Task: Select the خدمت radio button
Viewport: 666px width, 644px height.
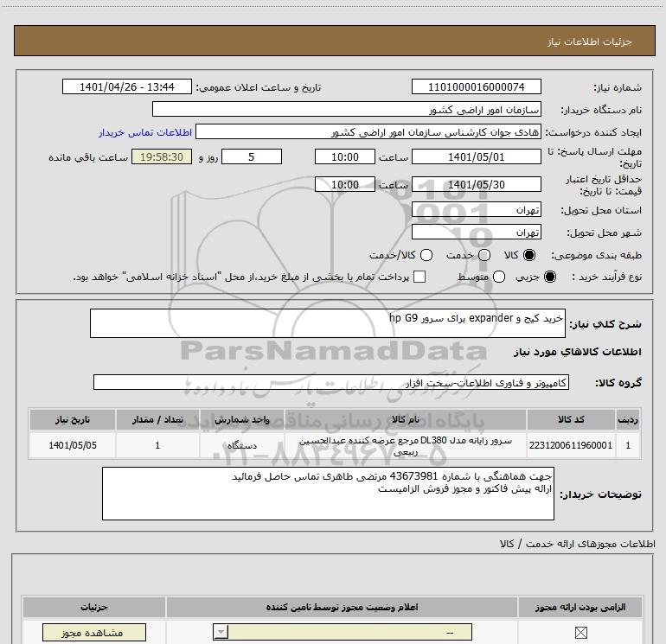Action: click(x=484, y=255)
